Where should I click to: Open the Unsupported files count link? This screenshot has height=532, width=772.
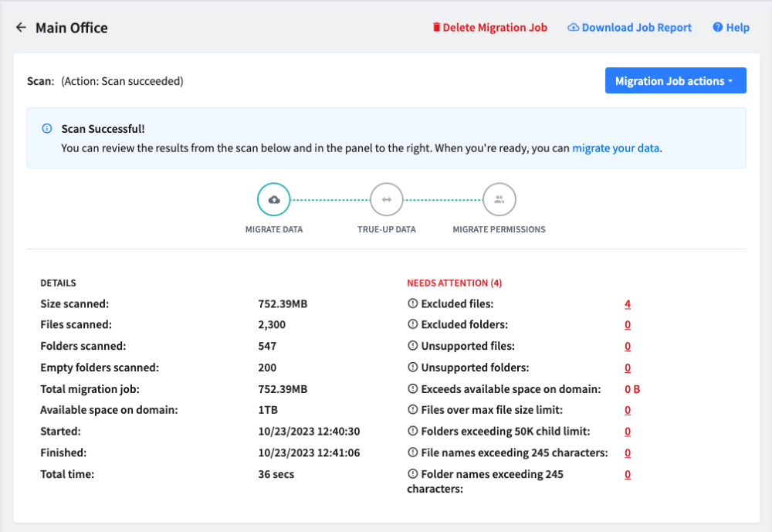point(628,347)
